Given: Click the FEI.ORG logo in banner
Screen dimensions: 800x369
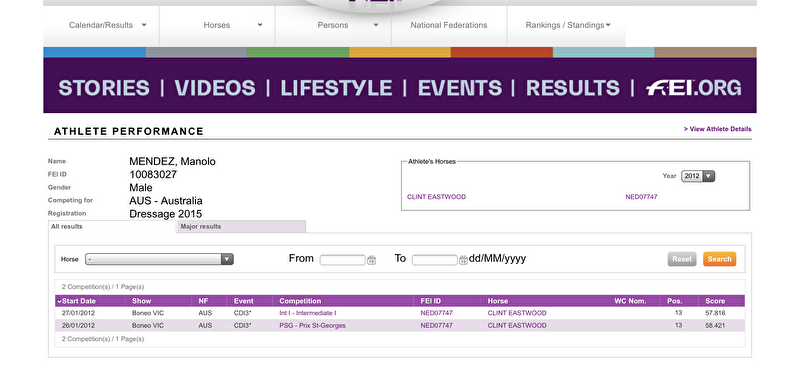Looking at the screenshot, I should click(x=693, y=88).
